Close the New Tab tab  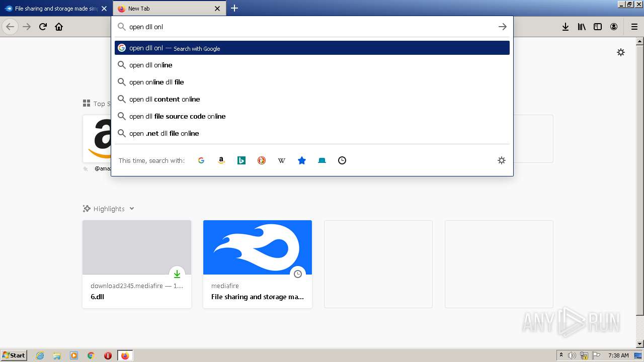pyautogui.click(x=217, y=9)
